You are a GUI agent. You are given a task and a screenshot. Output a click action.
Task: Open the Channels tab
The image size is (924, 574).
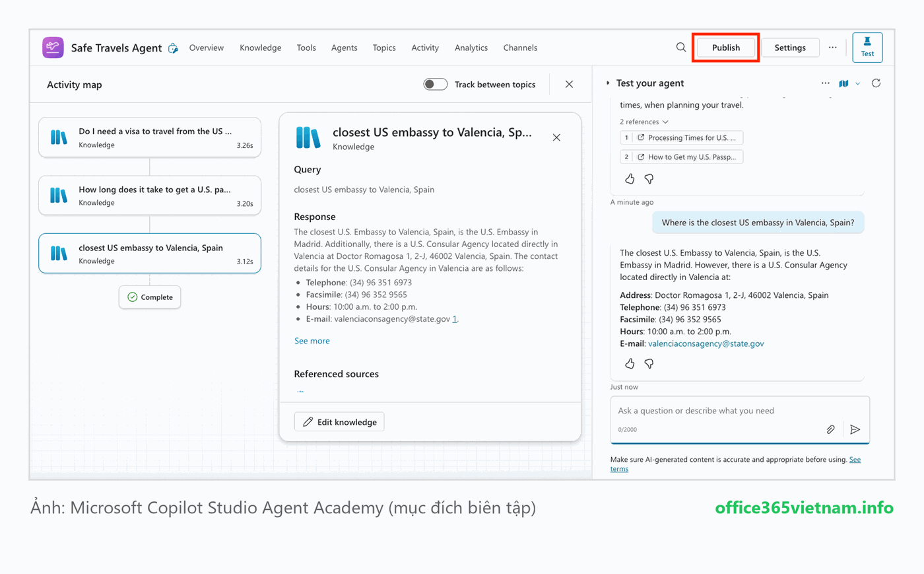(520, 48)
